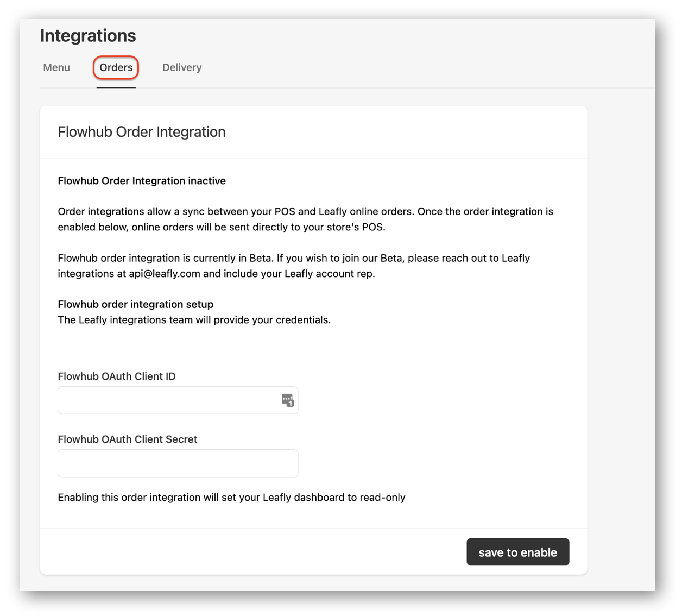
Task: Click the 'Leafly integrations team will provide' sentence
Action: point(194,320)
